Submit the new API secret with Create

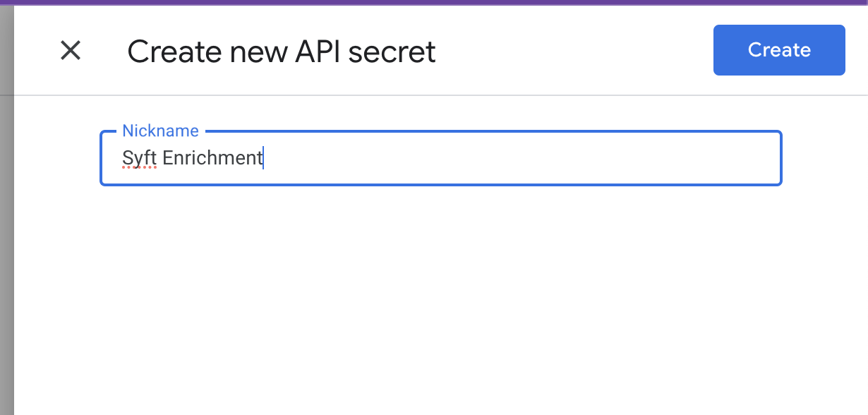point(778,50)
